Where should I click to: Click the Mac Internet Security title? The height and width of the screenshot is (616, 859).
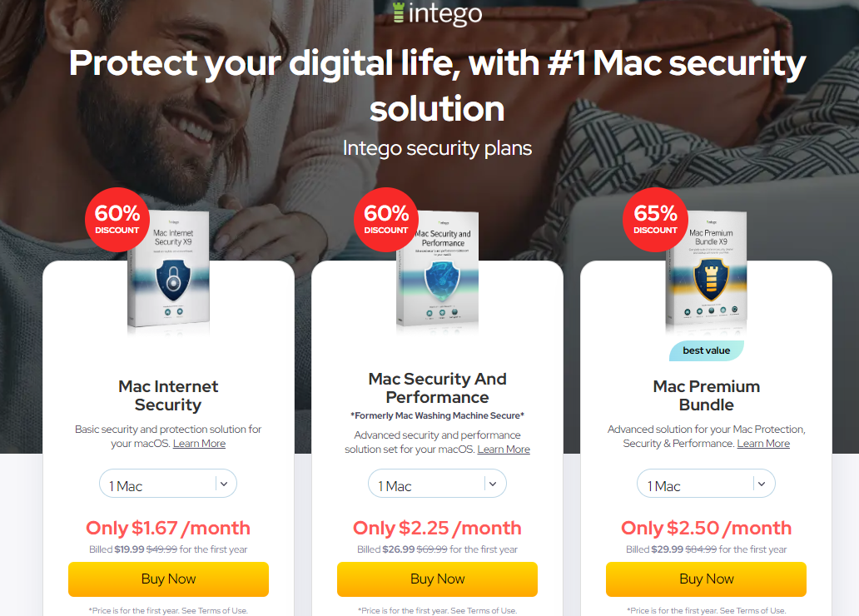[168, 395]
